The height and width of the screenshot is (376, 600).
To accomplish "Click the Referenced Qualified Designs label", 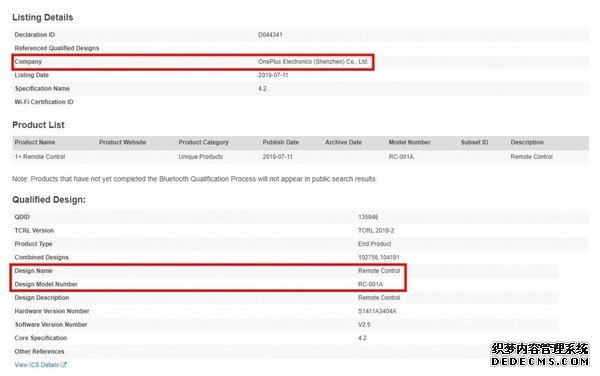I will point(57,48).
